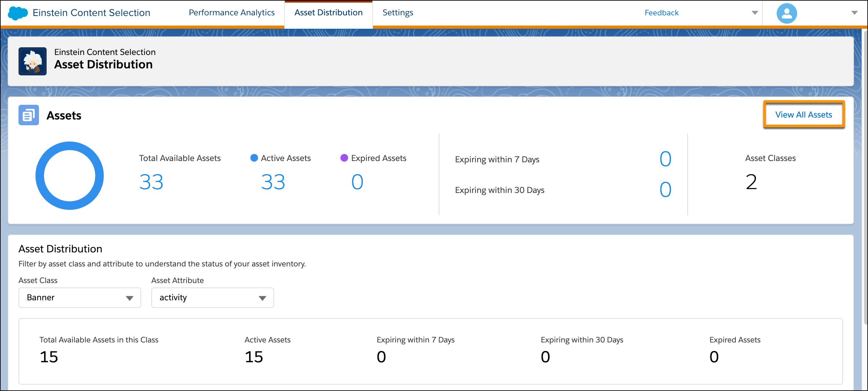Viewport: 868px width, 391px height.
Task: Select the Asset Distribution tab
Action: [329, 12]
